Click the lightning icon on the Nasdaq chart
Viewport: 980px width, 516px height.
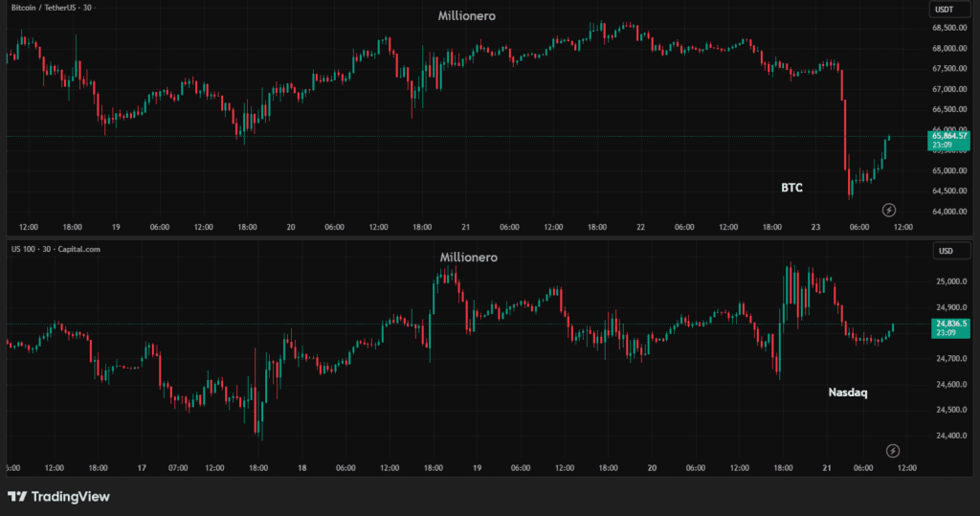point(893,451)
